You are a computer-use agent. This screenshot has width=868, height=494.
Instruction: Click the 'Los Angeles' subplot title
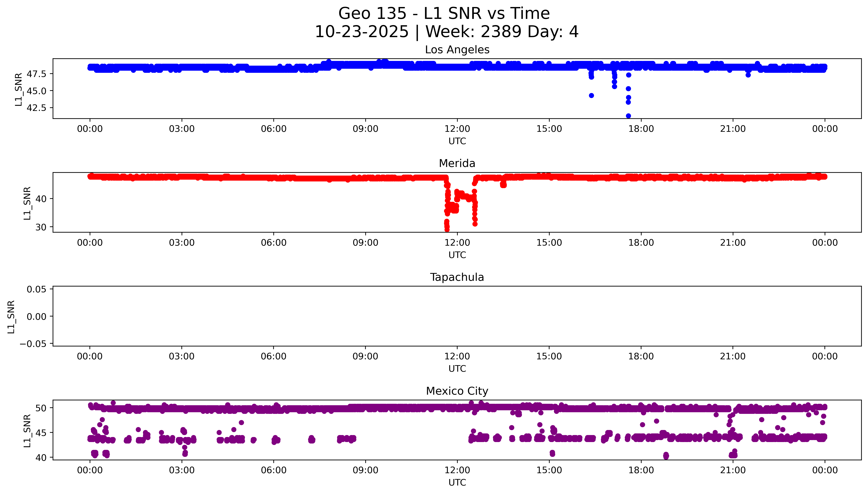point(457,50)
